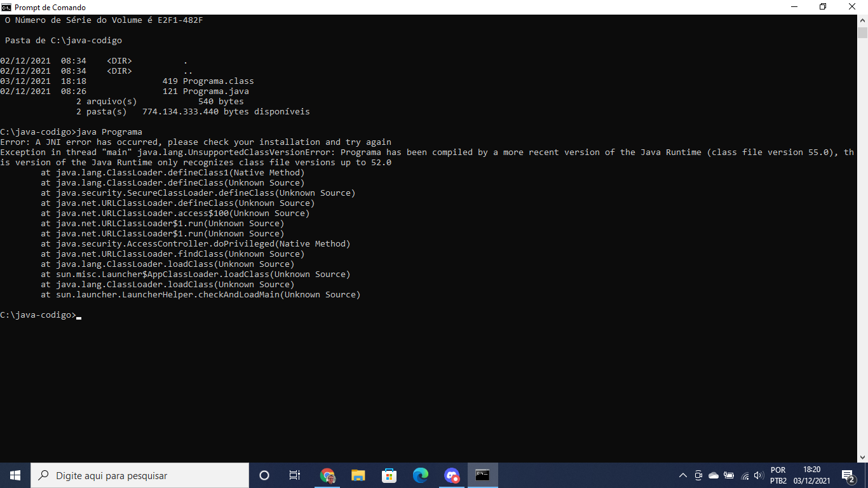Close the Prompt de Comando window
The image size is (868, 488).
tap(853, 7)
